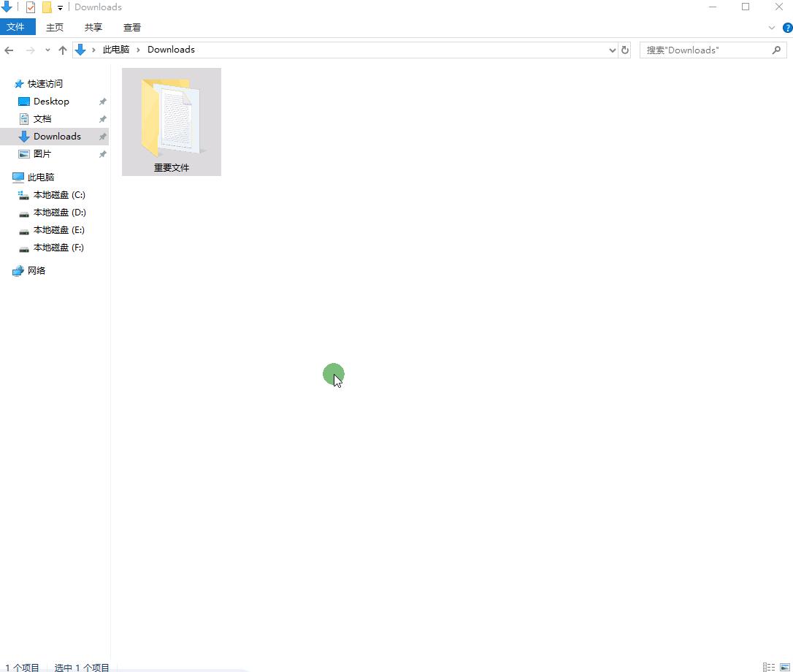The width and height of the screenshot is (793, 672).
Task: Select Downloads in the navigation pane
Action: tap(55, 137)
